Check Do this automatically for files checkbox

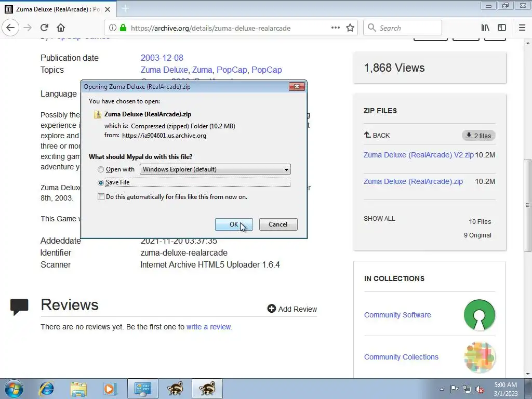[101, 197]
